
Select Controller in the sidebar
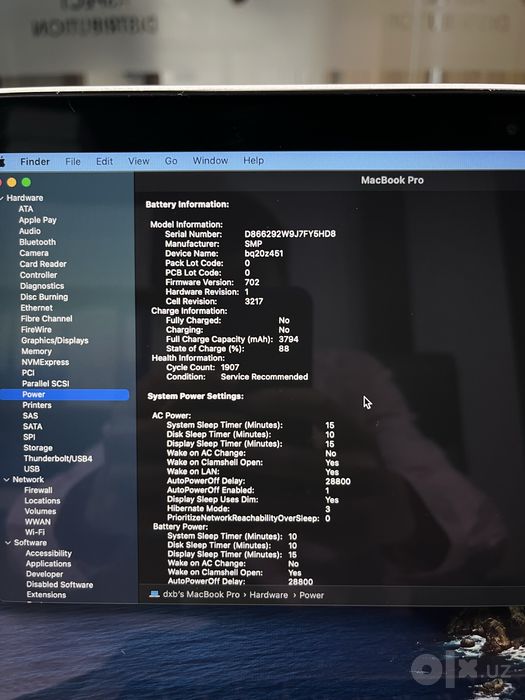coord(38,275)
